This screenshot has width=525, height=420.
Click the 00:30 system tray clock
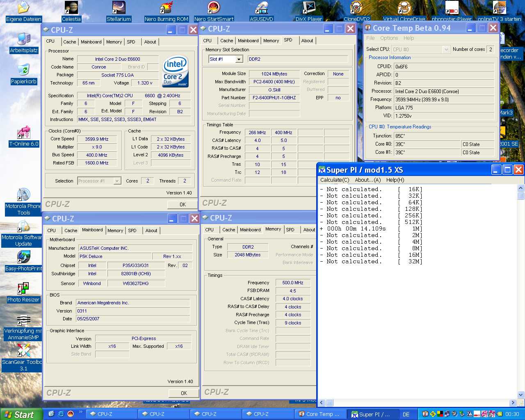coord(512,414)
